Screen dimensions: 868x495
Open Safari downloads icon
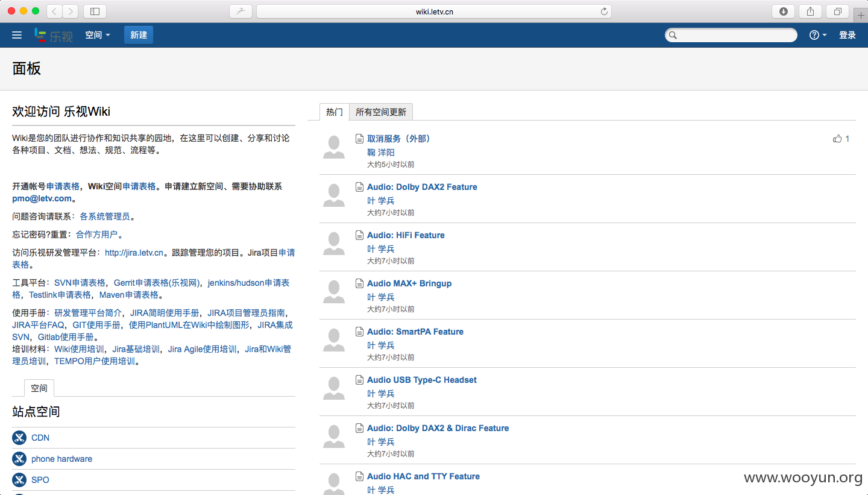click(x=784, y=11)
